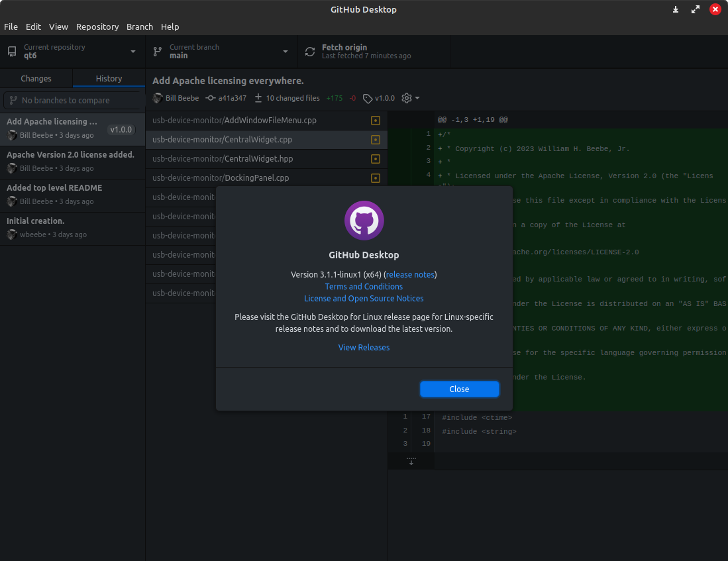728x561 pixels.
Task: Switch to the Changes tab
Action: pyautogui.click(x=36, y=78)
